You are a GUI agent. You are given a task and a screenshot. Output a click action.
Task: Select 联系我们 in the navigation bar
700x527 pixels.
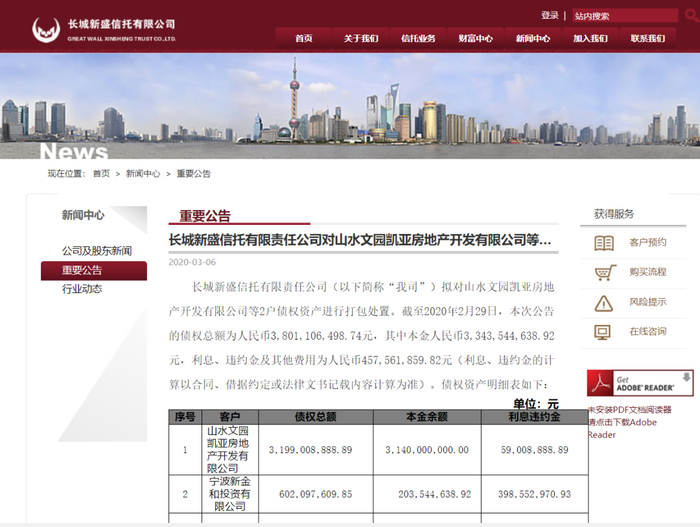coord(648,38)
